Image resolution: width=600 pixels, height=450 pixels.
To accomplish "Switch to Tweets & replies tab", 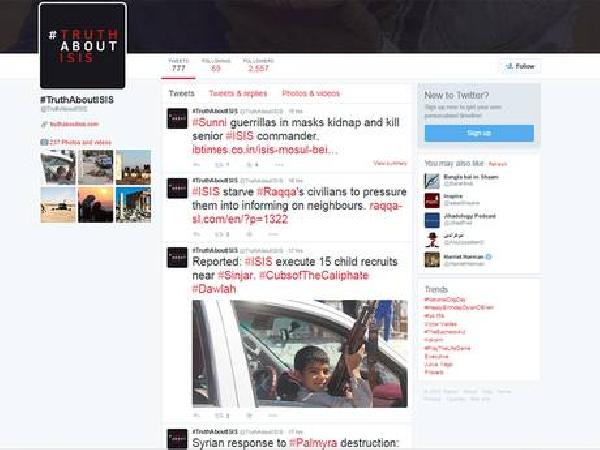I will [238, 93].
